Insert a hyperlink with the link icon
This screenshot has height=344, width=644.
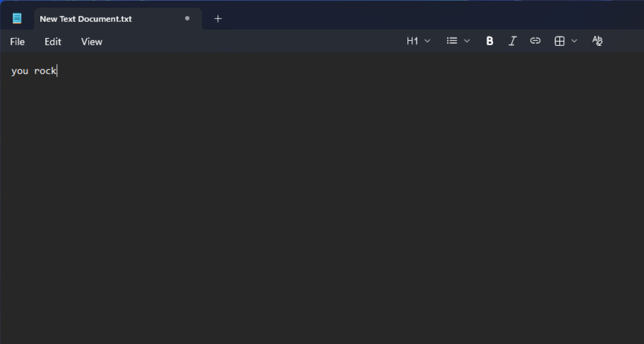click(535, 41)
